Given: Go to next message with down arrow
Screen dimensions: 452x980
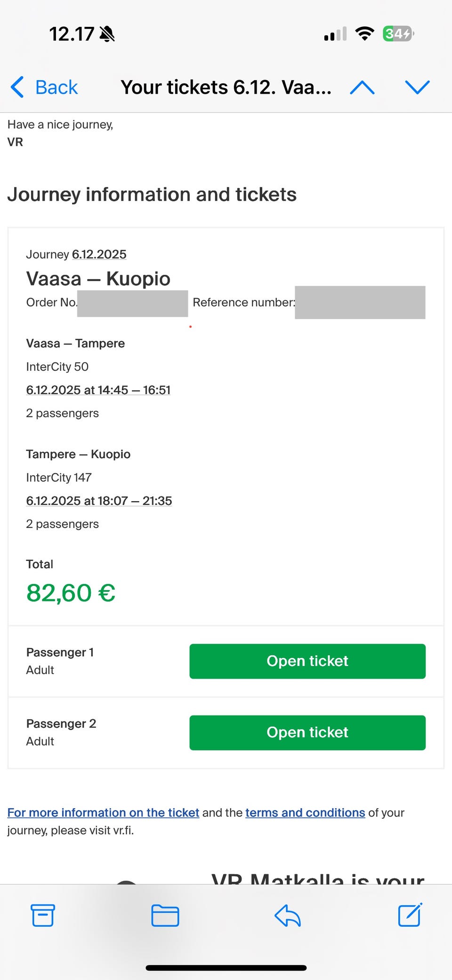Looking at the screenshot, I should point(417,87).
